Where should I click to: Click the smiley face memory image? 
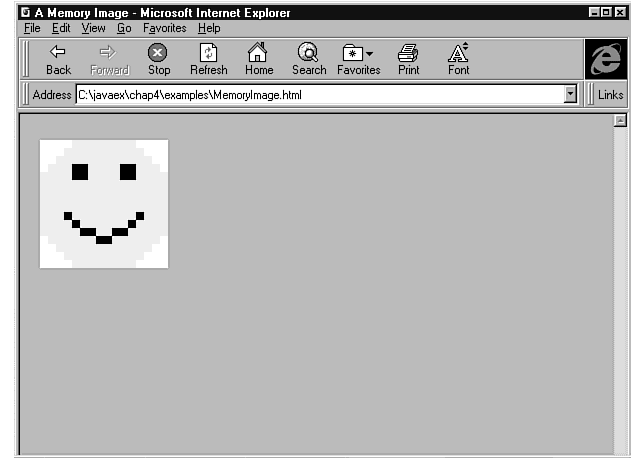tap(104, 204)
